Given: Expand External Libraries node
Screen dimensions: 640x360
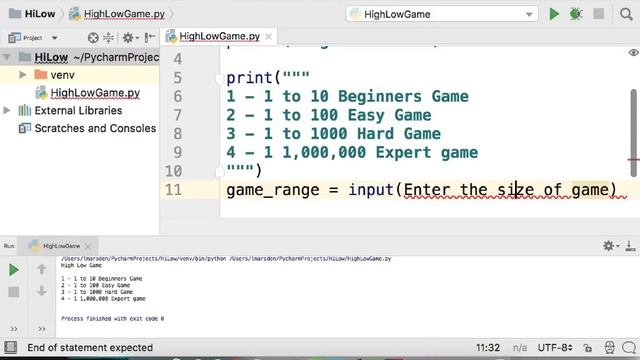Looking at the screenshot, I should coord(7,110).
